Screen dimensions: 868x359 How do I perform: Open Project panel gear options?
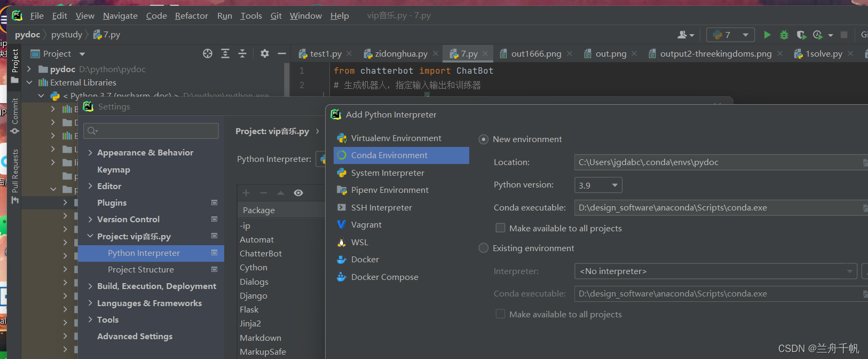pos(265,53)
